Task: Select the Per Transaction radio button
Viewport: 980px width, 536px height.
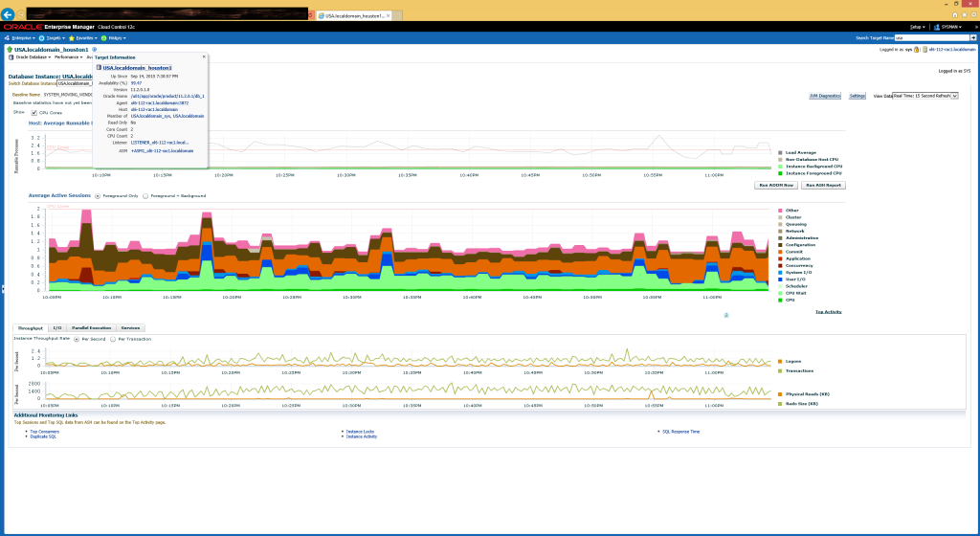Action: [112, 339]
